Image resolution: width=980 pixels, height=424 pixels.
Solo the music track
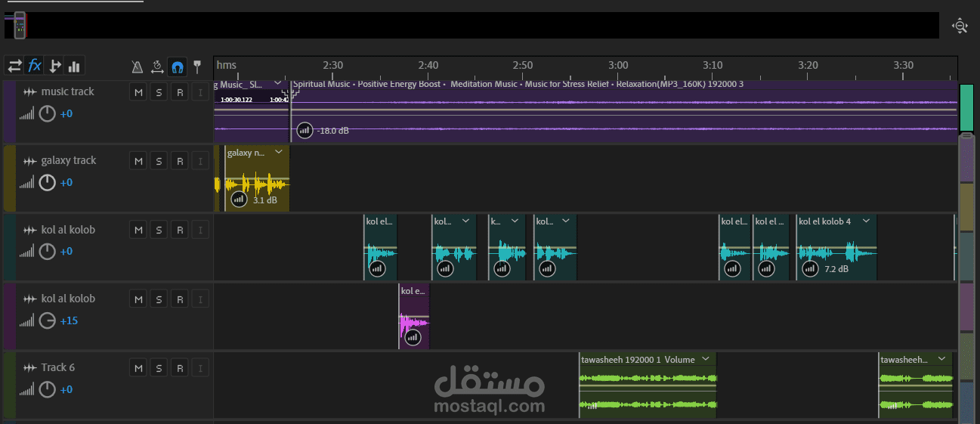(x=159, y=92)
